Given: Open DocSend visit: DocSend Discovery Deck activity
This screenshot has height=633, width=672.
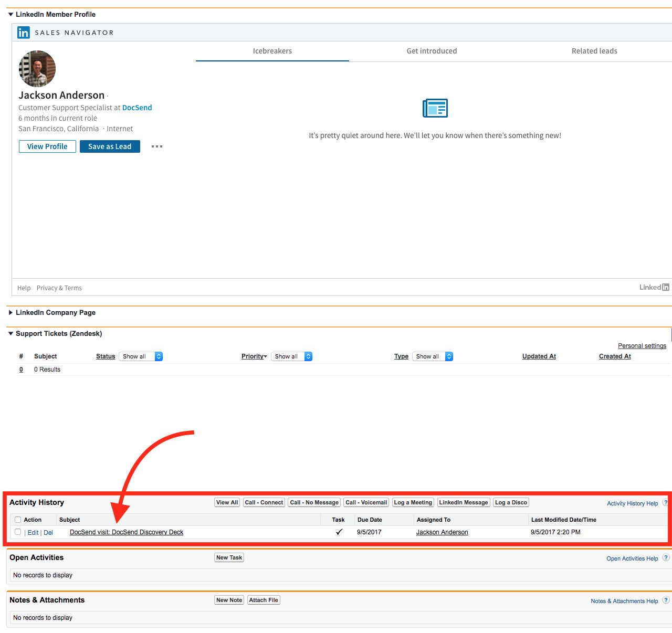Looking at the screenshot, I should [x=127, y=532].
